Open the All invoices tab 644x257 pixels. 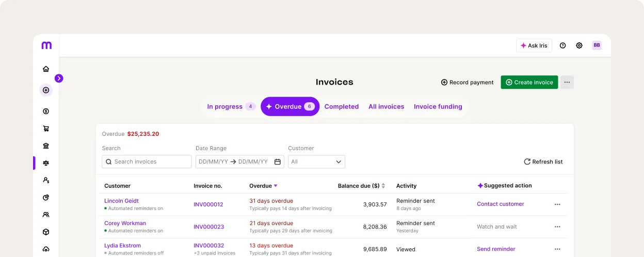386,107
